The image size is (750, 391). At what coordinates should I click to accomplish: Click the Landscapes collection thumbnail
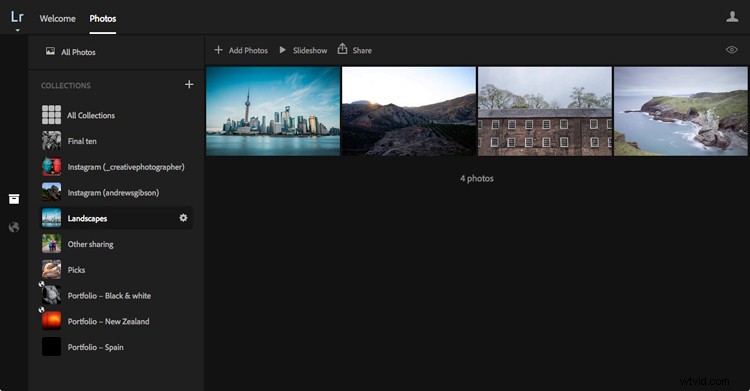pos(51,218)
